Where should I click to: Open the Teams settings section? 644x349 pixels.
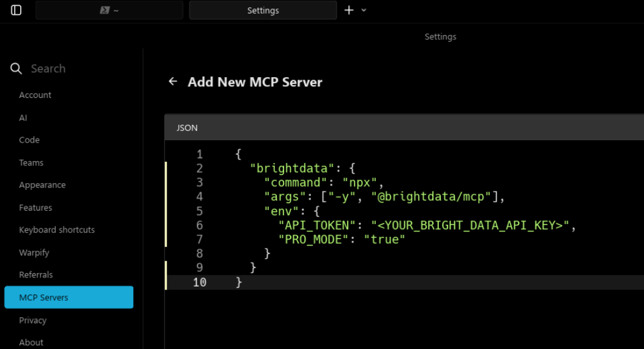point(31,163)
